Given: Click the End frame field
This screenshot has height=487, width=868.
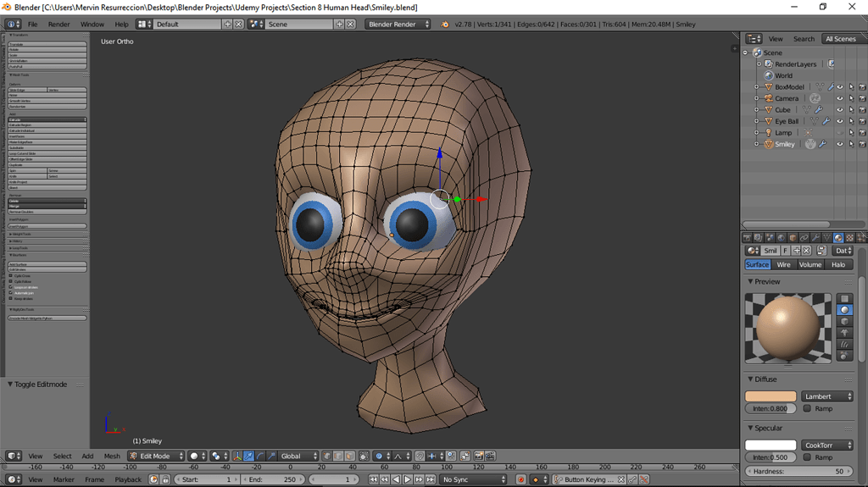Looking at the screenshot, I should (273, 479).
